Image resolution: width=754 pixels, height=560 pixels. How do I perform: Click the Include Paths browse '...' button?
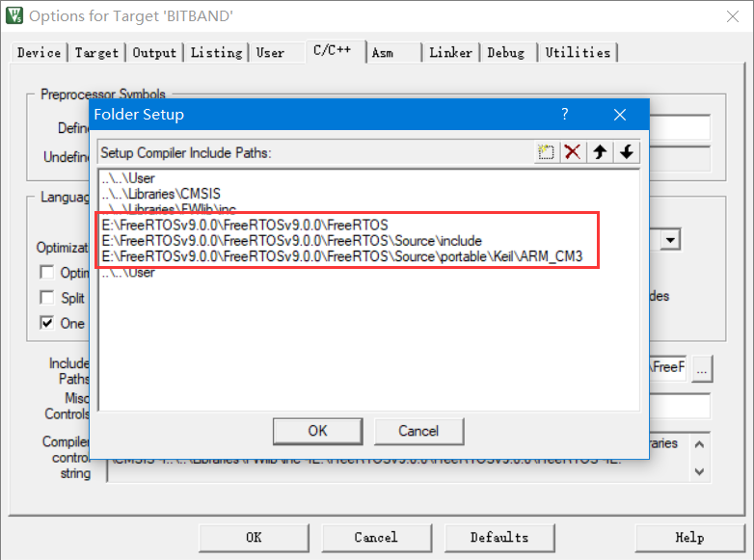(x=702, y=369)
